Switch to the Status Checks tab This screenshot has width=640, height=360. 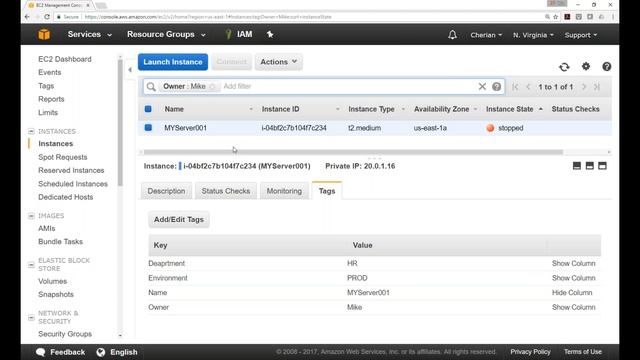226,191
